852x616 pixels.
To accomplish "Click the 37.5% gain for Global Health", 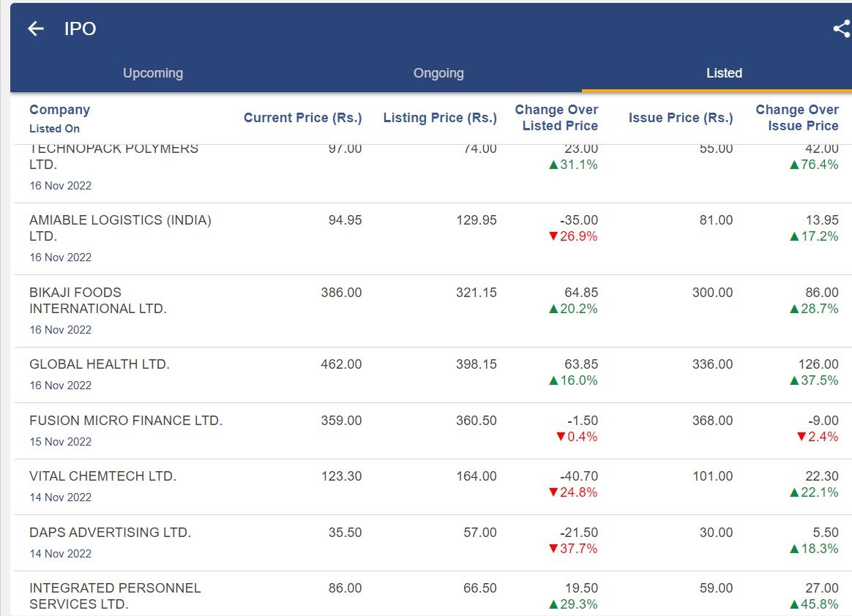I will (x=814, y=380).
